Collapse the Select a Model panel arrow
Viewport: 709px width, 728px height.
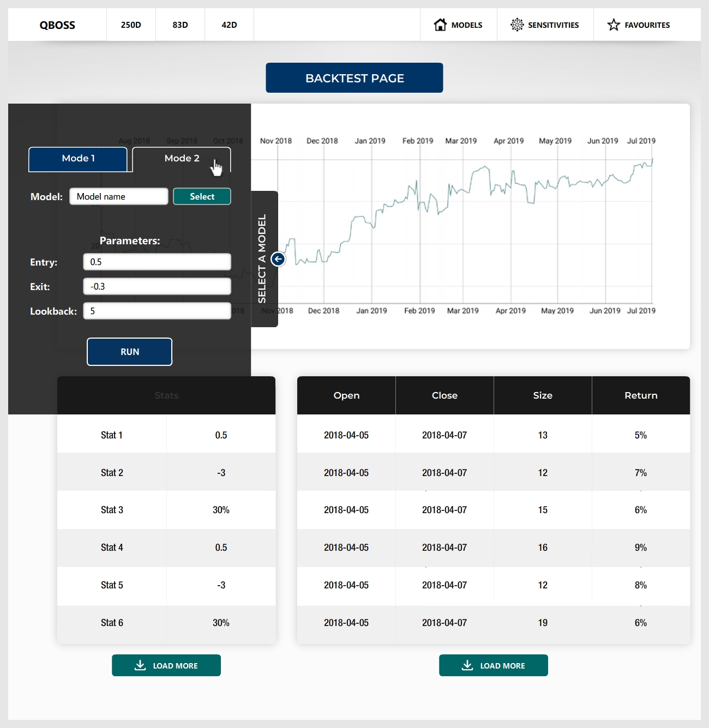pyautogui.click(x=278, y=259)
